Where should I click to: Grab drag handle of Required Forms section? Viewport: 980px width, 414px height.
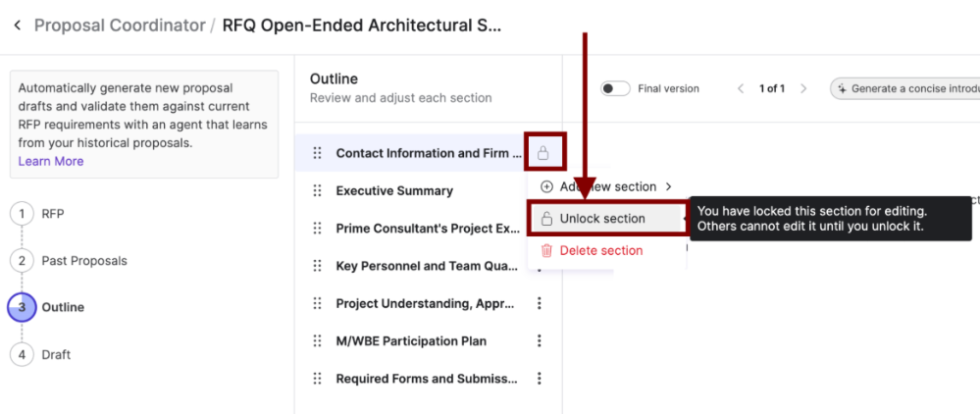pyautogui.click(x=318, y=379)
